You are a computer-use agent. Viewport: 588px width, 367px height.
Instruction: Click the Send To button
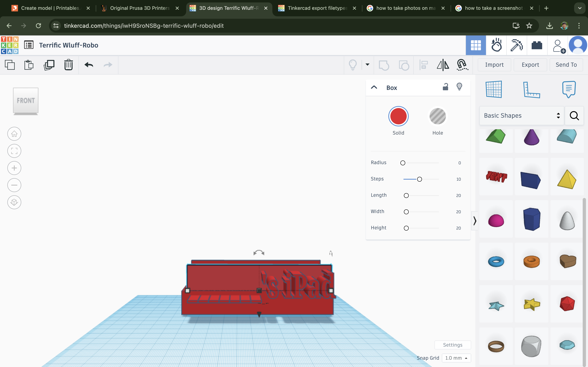click(566, 64)
